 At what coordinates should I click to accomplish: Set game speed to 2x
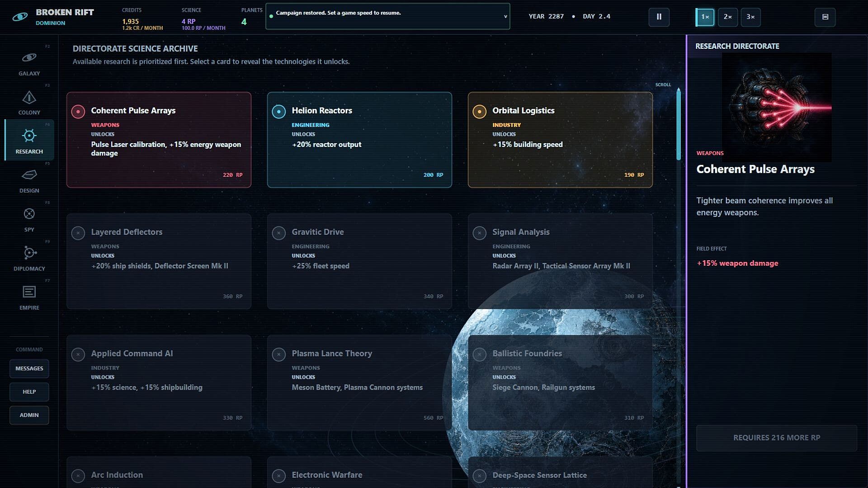point(727,17)
